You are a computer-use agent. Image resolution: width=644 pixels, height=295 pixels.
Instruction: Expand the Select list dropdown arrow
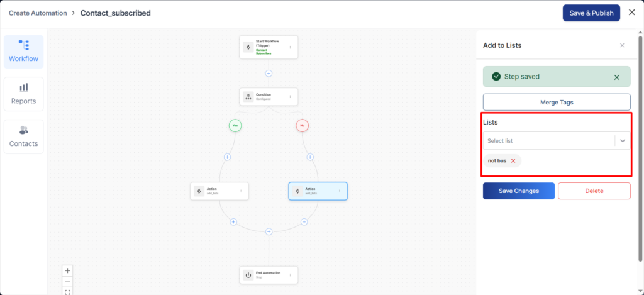[x=623, y=141]
